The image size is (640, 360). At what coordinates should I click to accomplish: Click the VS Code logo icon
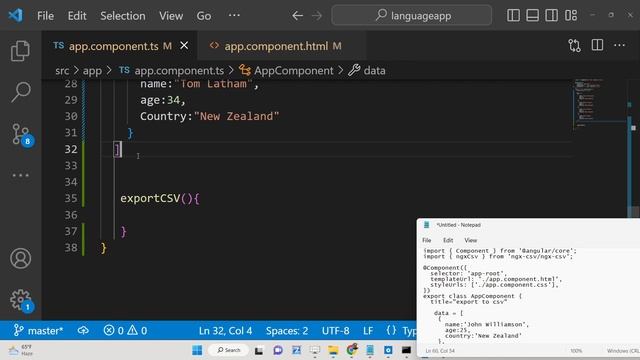(16, 16)
